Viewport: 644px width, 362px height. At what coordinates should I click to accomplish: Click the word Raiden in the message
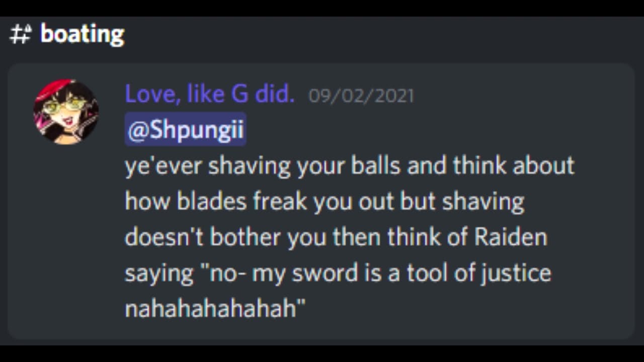(511, 236)
